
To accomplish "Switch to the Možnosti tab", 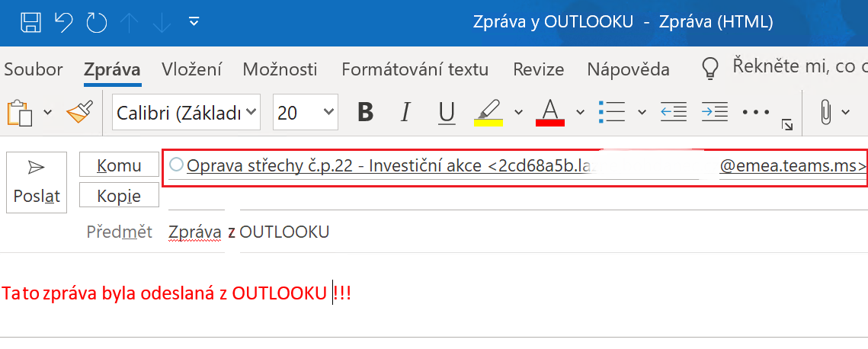I will click(280, 69).
